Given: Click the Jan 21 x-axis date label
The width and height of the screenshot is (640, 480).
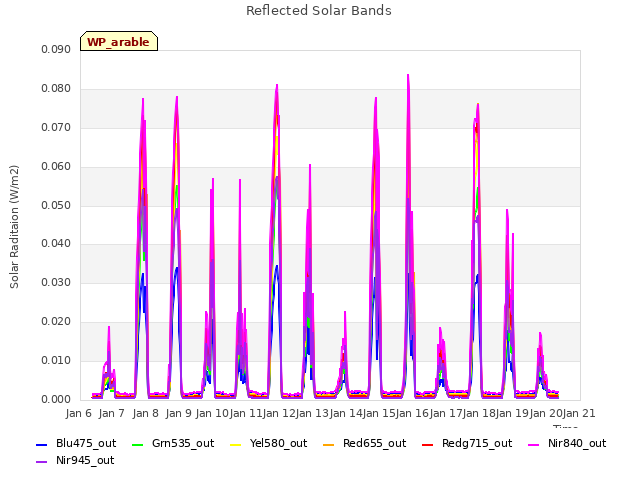Looking at the screenshot, I should pos(579,413).
